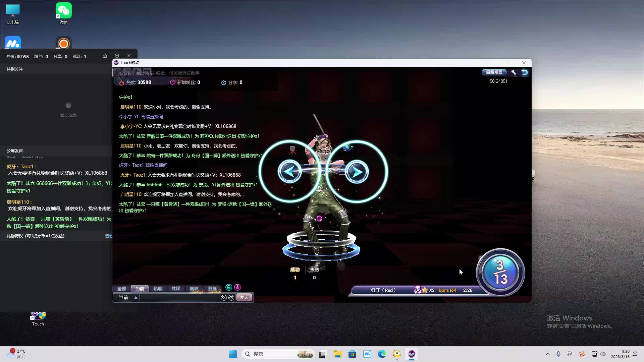This screenshot has width=644, height=362.
Task: Click the 2:28 song timer
Action: (468, 290)
